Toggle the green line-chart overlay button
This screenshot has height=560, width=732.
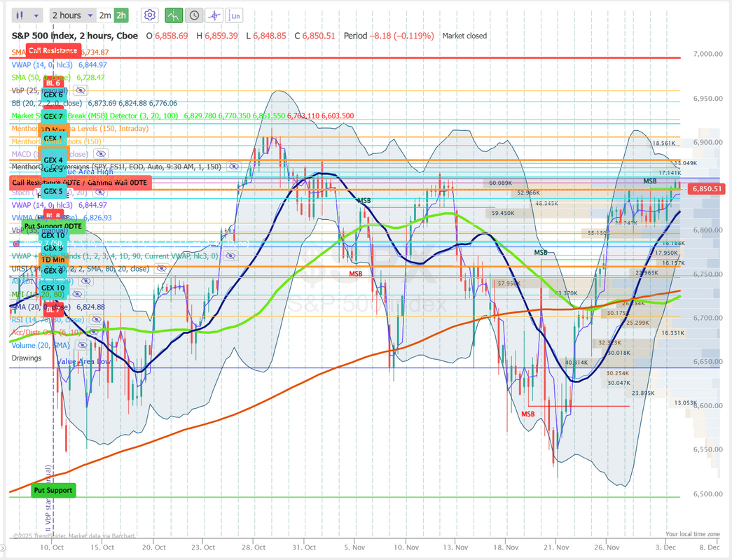click(174, 15)
